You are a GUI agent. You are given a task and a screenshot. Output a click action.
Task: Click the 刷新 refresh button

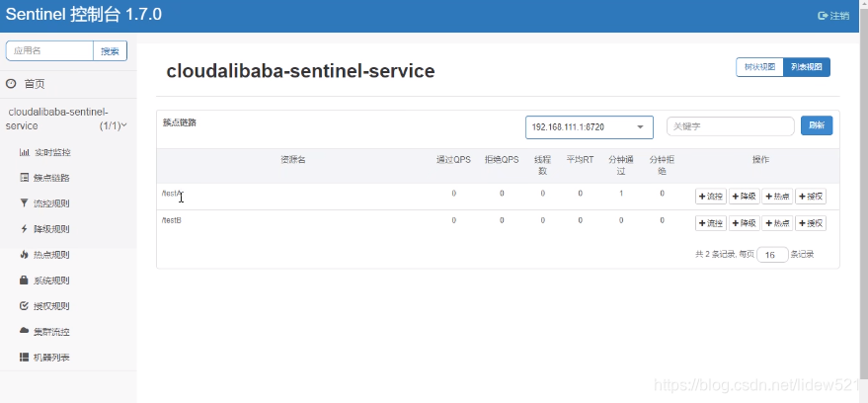tap(817, 125)
